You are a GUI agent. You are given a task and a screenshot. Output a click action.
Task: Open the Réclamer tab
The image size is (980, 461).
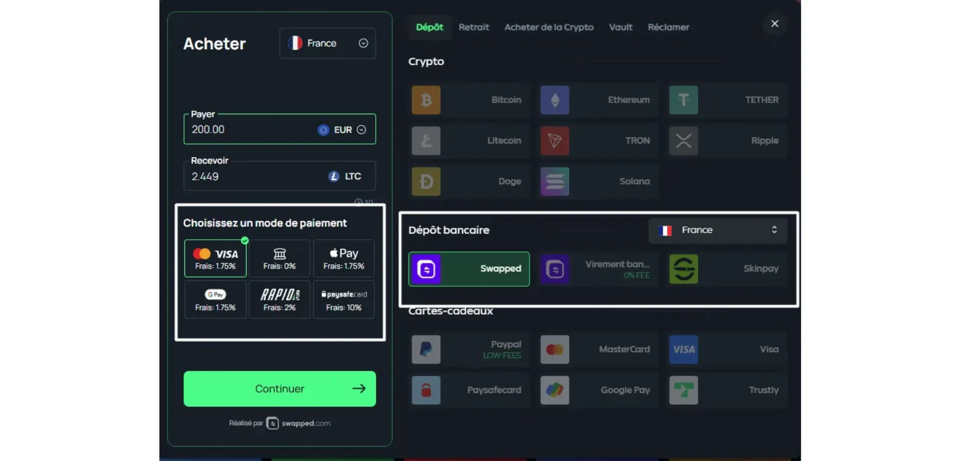(668, 27)
